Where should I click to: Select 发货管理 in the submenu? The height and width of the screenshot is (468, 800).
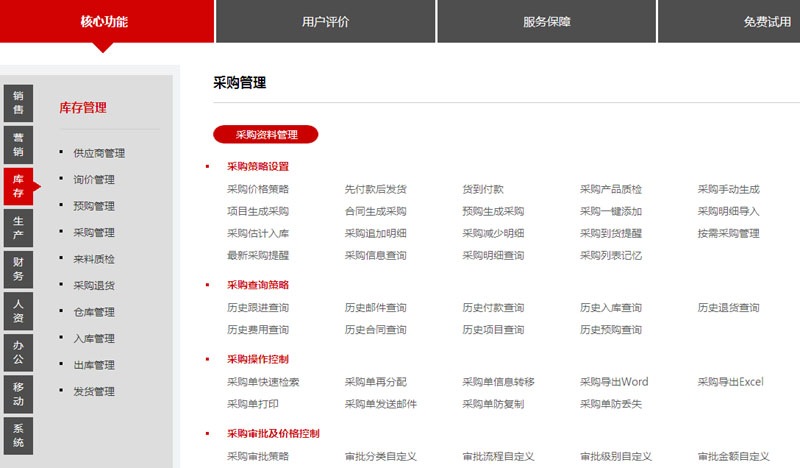(94, 391)
